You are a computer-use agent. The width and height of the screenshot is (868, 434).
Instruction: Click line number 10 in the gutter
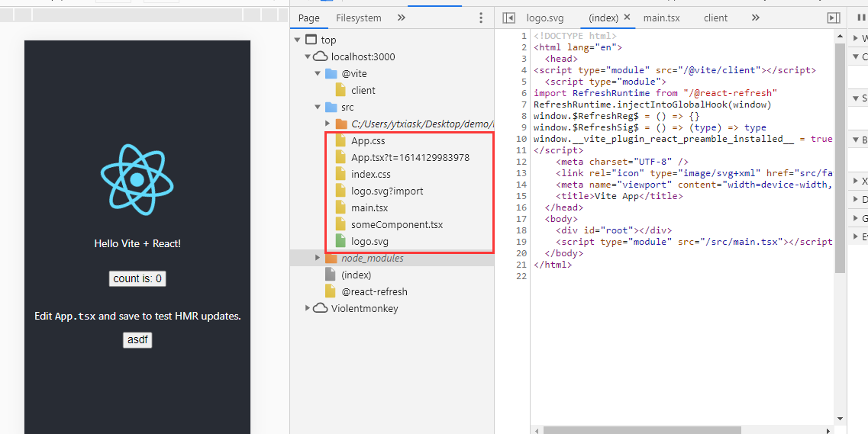pyautogui.click(x=523, y=139)
